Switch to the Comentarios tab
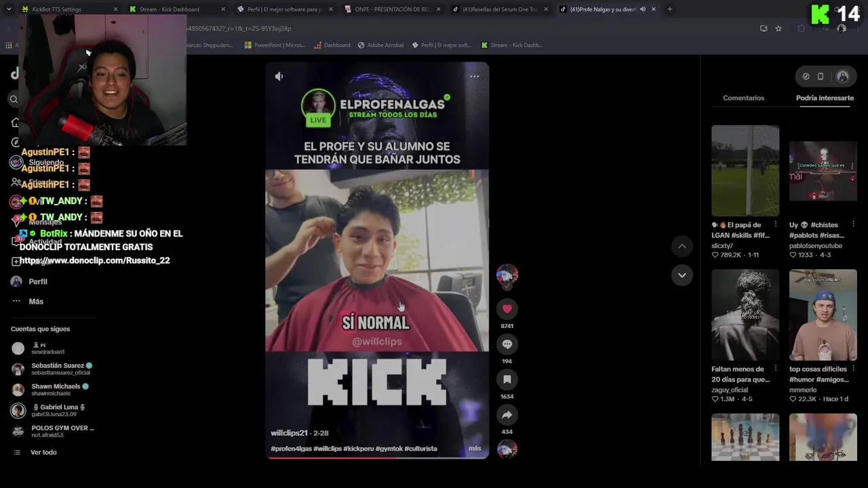868x488 pixels. click(743, 98)
